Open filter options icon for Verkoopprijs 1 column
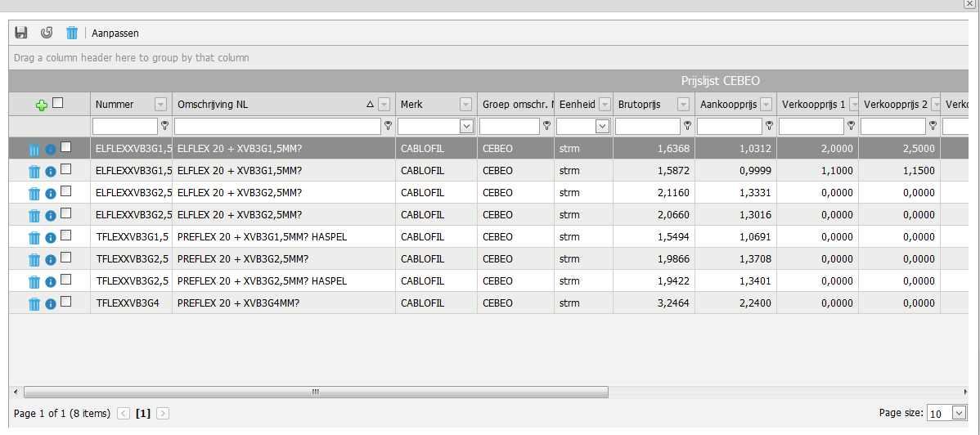The image size is (980, 435). (x=852, y=126)
